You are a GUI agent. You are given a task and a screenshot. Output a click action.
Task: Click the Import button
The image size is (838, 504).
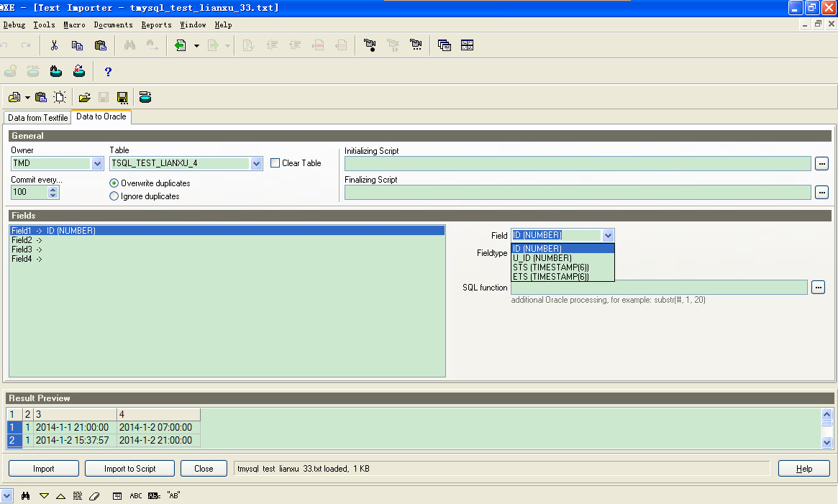(x=44, y=469)
